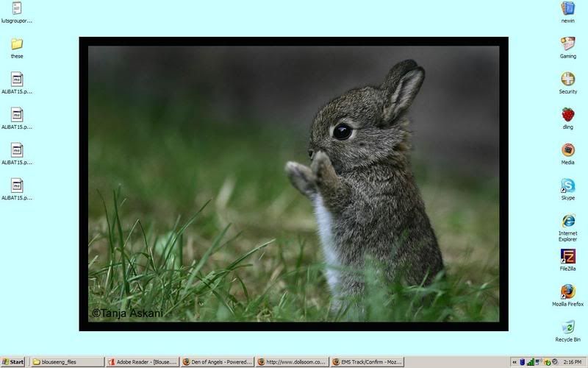Viewport: 588px width, 368px height.
Task: Click the Start button
Action: 13,362
